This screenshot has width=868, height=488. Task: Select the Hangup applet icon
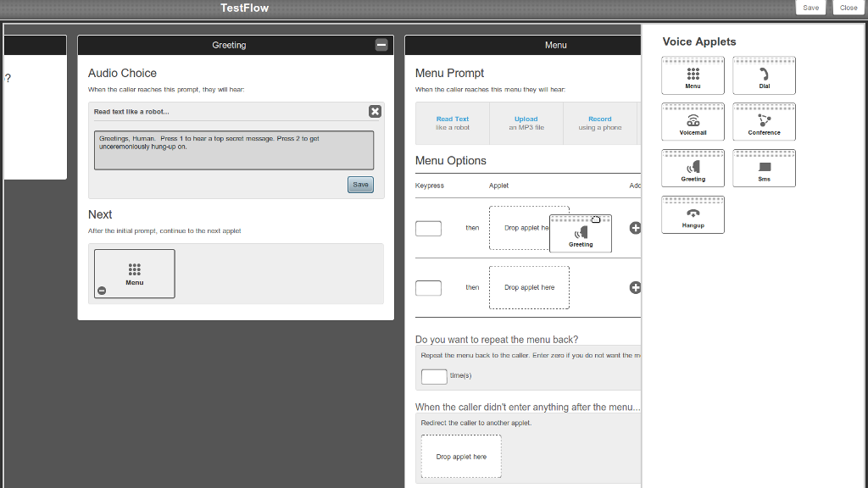693,214
